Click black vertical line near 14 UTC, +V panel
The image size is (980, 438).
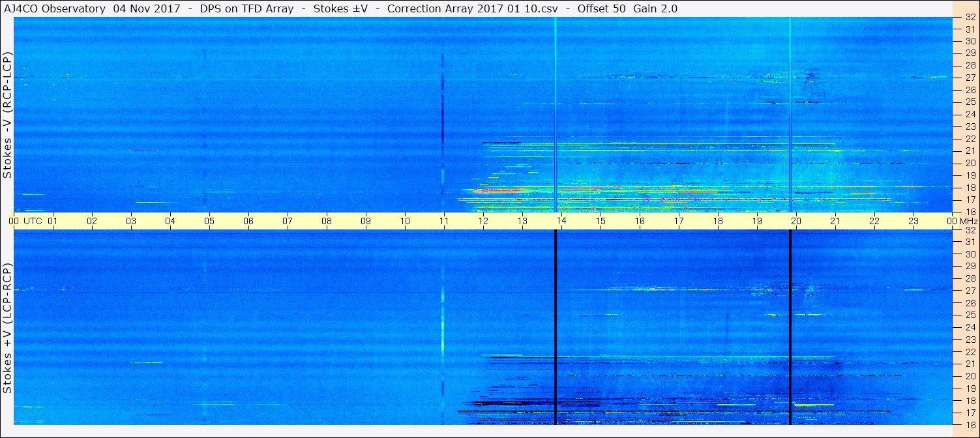click(x=556, y=327)
